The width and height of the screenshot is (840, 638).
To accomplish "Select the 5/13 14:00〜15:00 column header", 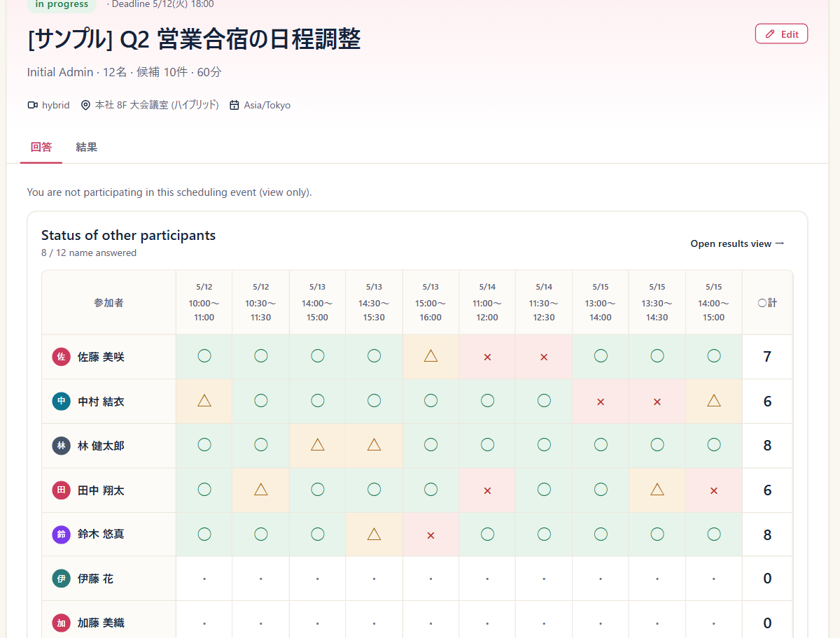I will tap(318, 302).
